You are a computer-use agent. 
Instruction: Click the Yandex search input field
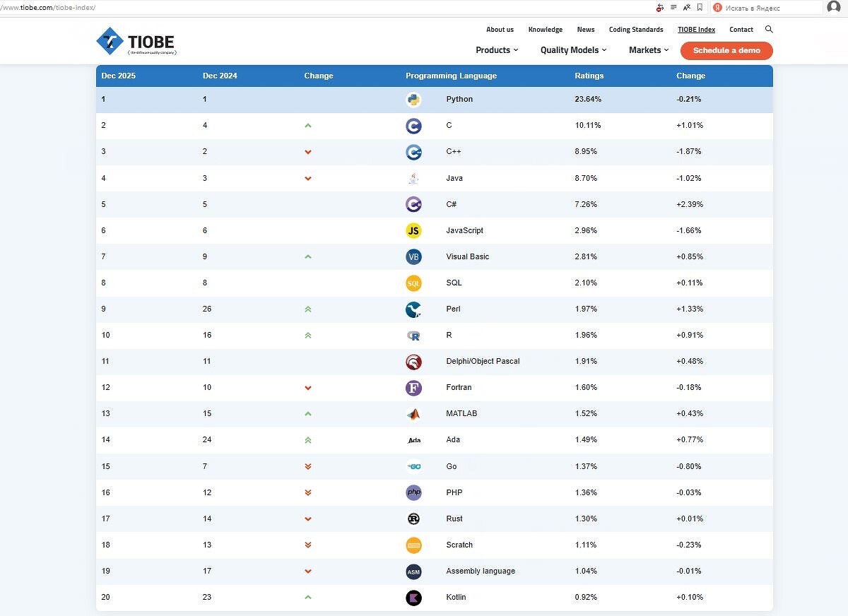(770, 8)
